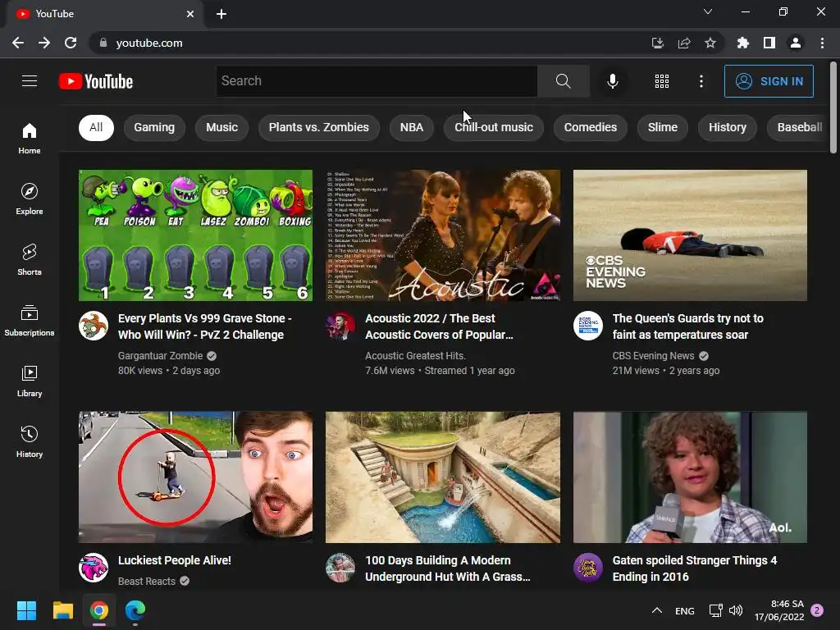Image resolution: width=840 pixels, height=630 pixels.
Task: Reload the page
Action: tap(71, 43)
